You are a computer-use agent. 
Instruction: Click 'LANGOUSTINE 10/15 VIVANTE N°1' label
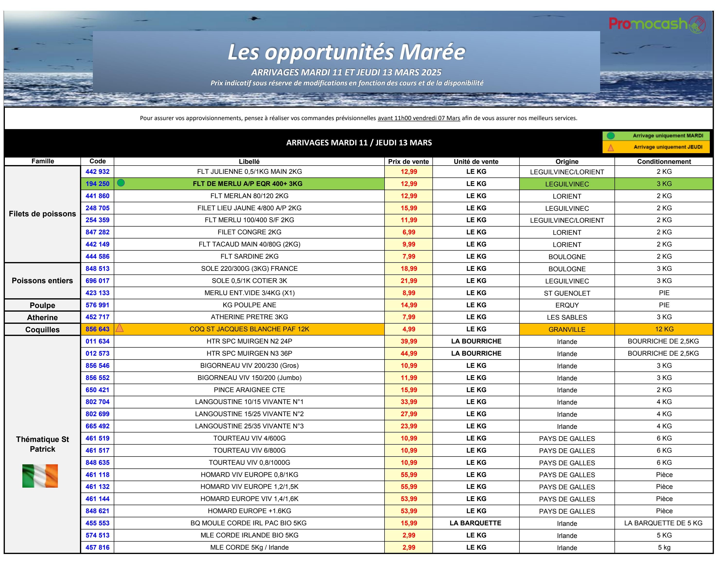point(249,402)
